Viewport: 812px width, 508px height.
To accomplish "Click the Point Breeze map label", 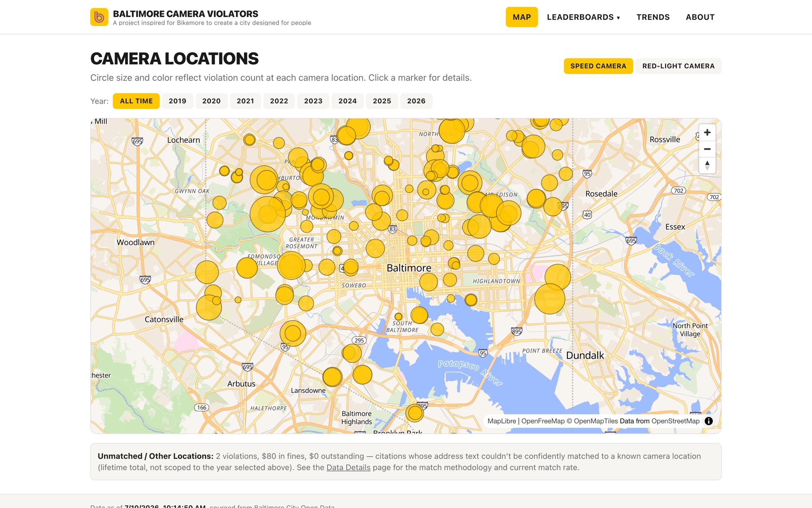I will (x=542, y=351).
